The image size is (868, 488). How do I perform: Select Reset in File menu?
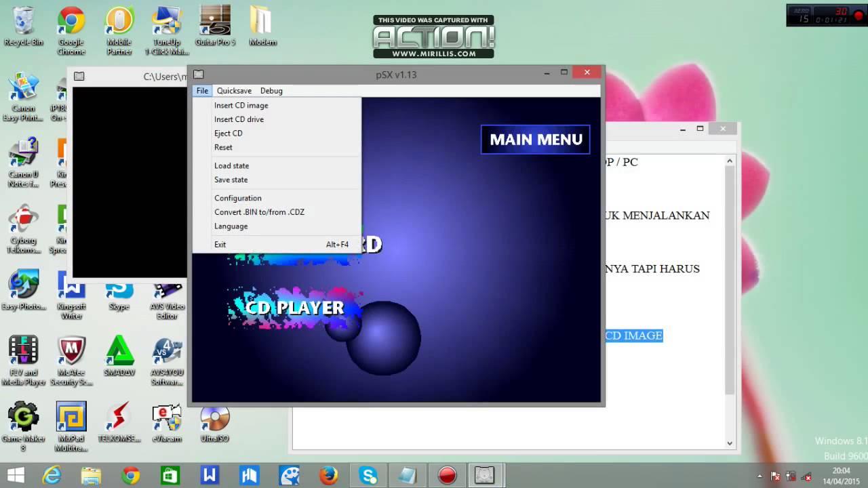pyautogui.click(x=277, y=147)
